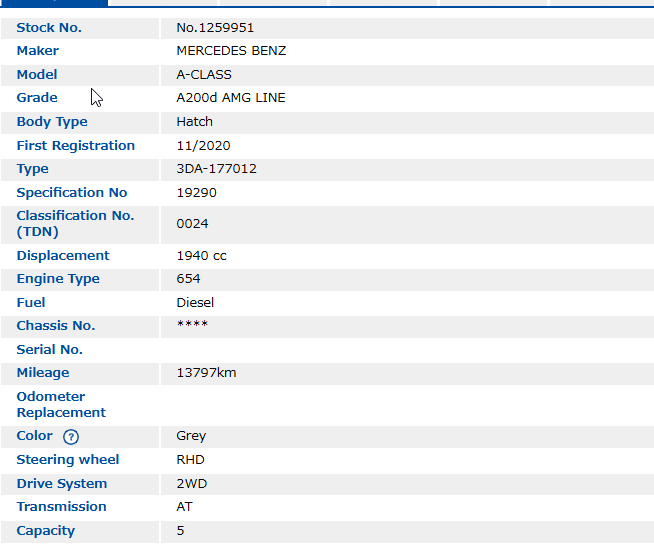Click the Odometer Replacement label
Screen dimensions: 654x550
[61, 405]
